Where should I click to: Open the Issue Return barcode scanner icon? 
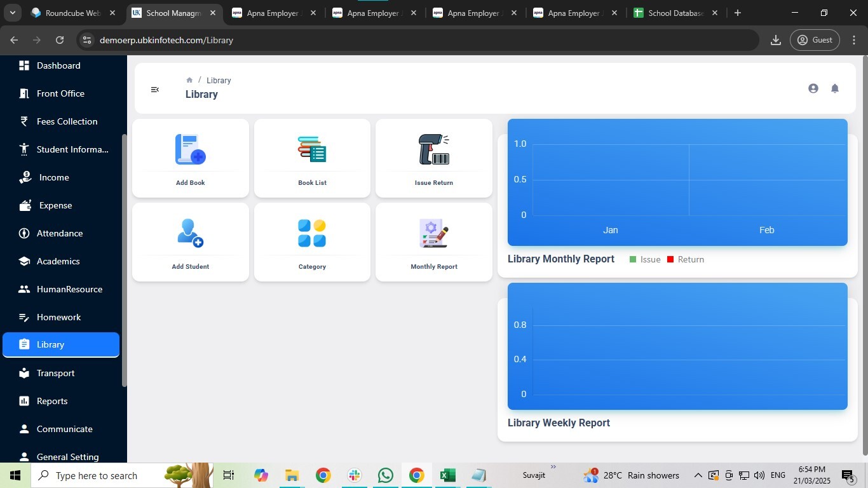[x=434, y=149]
